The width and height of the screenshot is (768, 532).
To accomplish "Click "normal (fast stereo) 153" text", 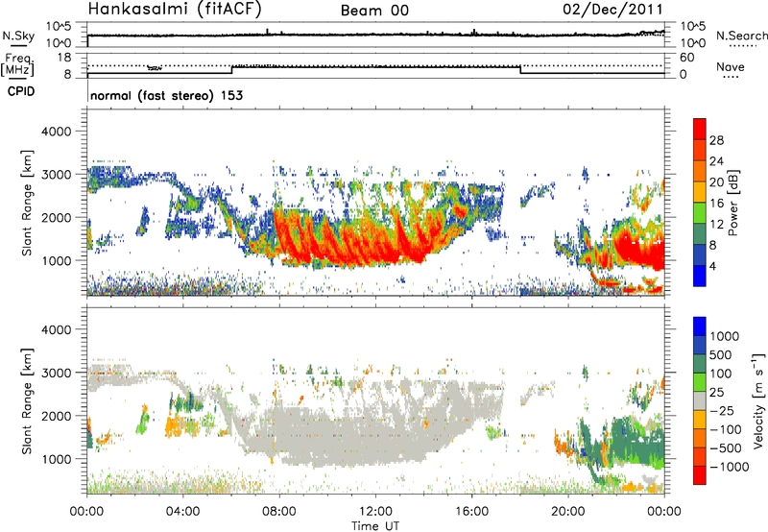I will pos(166,95).
